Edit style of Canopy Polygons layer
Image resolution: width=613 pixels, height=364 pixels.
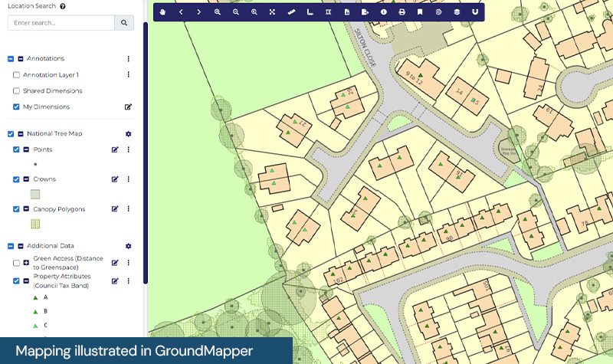[115, 208]
